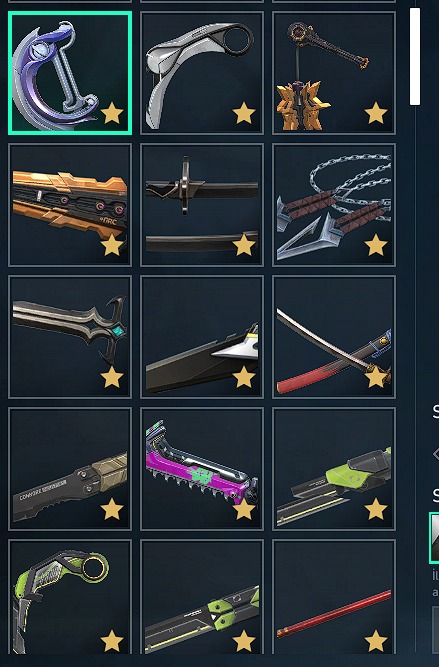Viewport: 439px width, 667px height.
Task: Choose the tan-handled serrated combat knife
Action: (70, 469)
